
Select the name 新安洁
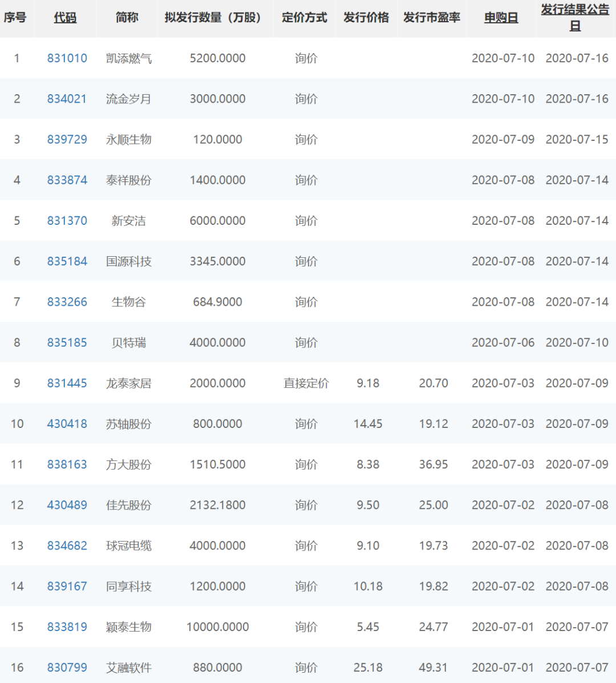pyautogui.click(x=129, y=221)
